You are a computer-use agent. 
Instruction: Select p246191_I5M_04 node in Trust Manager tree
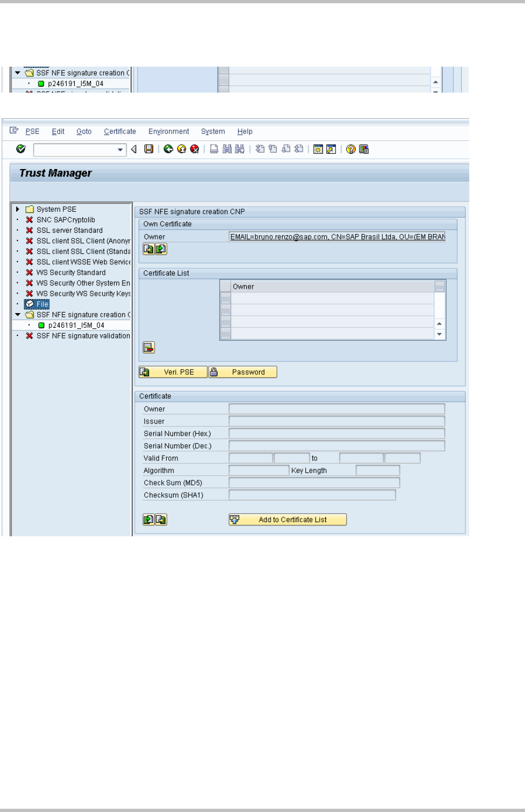[76, 326]
